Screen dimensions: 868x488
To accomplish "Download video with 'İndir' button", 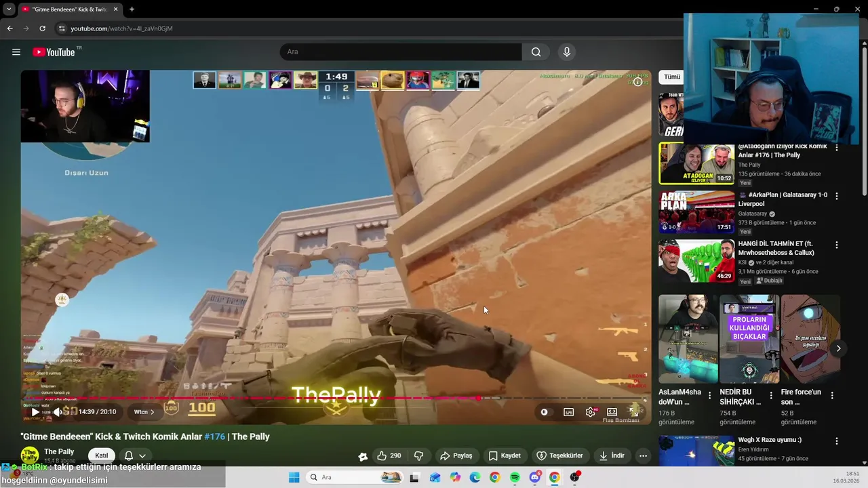I will tap(612, 455).
